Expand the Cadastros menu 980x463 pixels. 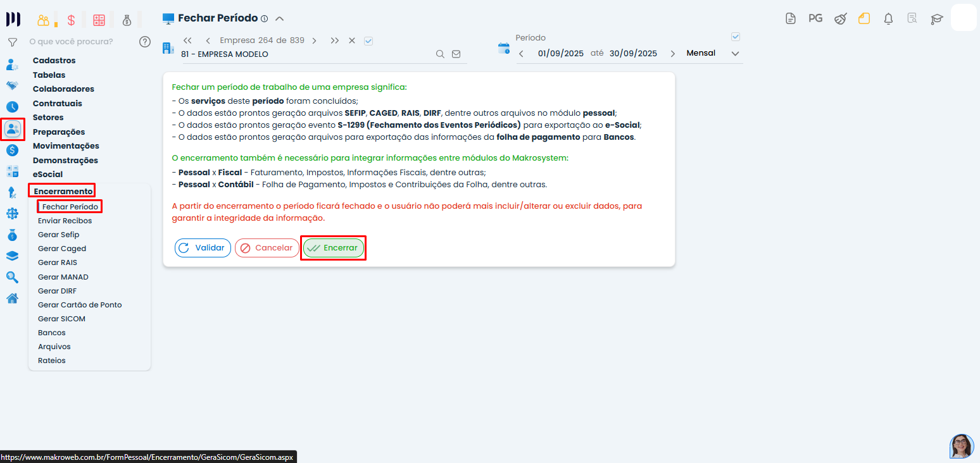point(54,61)
